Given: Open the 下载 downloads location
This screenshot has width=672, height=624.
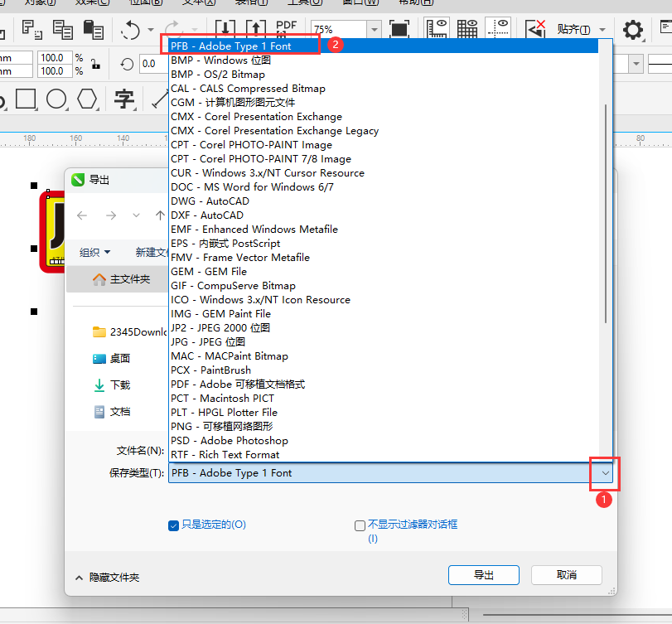Looking at the screenshot, I should click(111, 385).
